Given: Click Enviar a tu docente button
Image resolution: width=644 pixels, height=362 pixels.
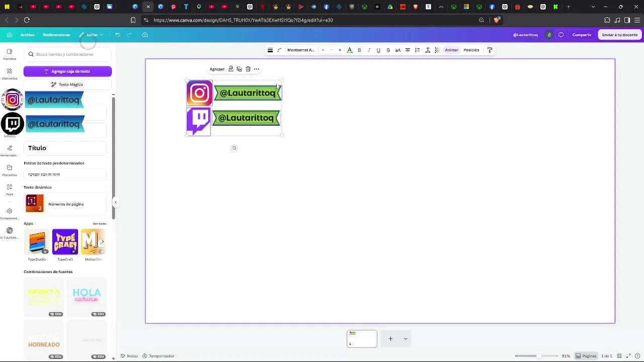Looking at the screenshot, I should tap(620, 35).
